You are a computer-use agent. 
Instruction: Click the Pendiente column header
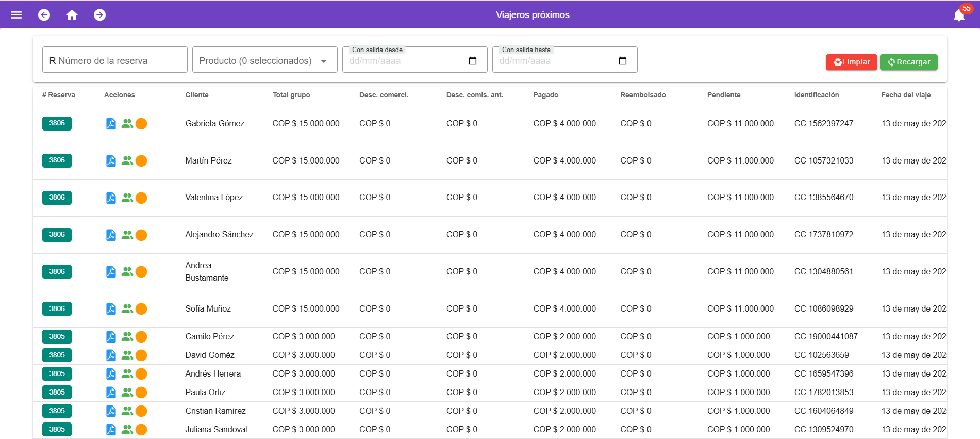[724, 95]
